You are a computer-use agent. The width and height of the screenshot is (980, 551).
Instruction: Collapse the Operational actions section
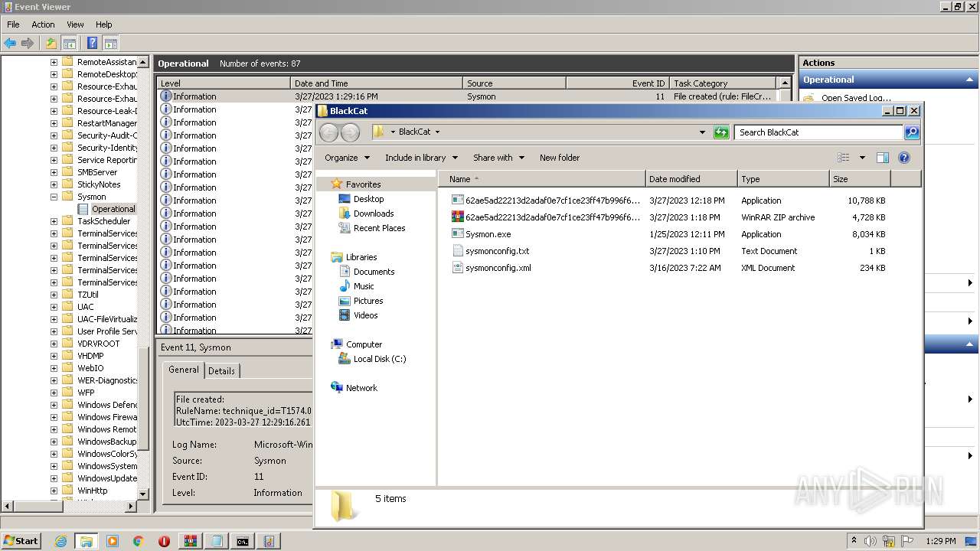click(971, 80)
